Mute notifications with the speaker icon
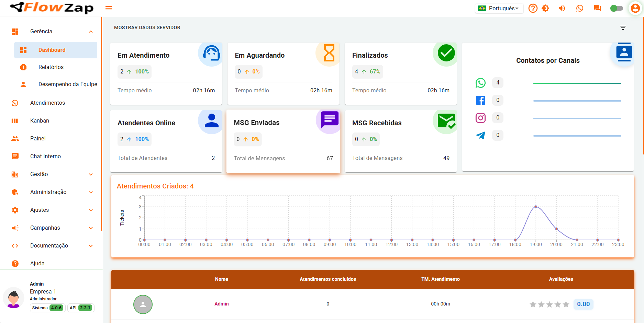Image resolution: width=644 pixels, height=323 pixels. tap(562, 8)
